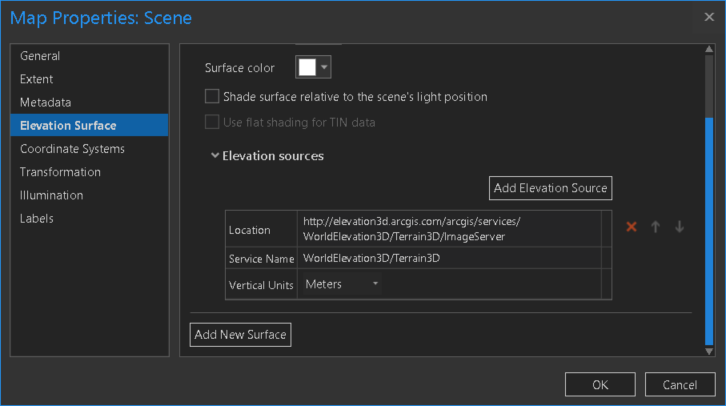
Task: Go to Coordinate Systems tab
Action: 72,149
